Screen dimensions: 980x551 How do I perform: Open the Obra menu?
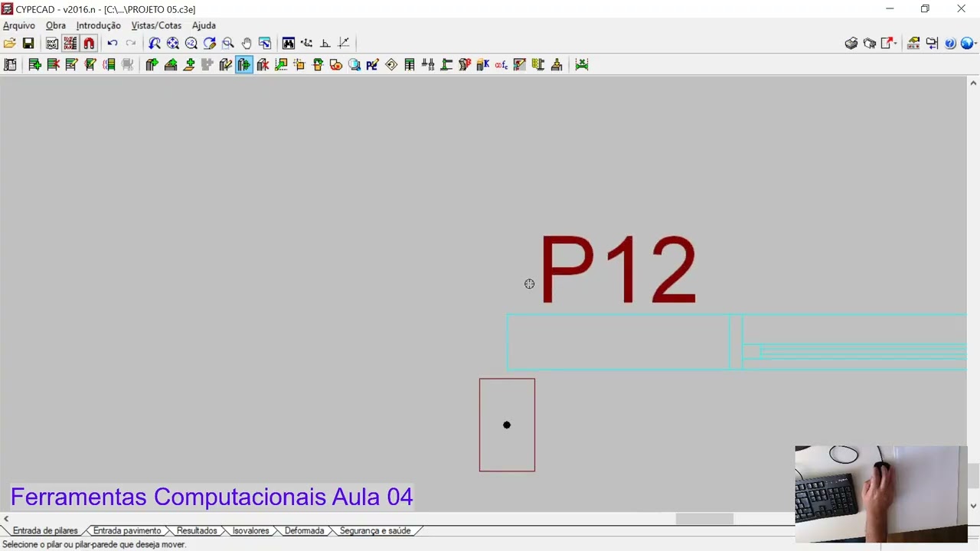(56, 25)
